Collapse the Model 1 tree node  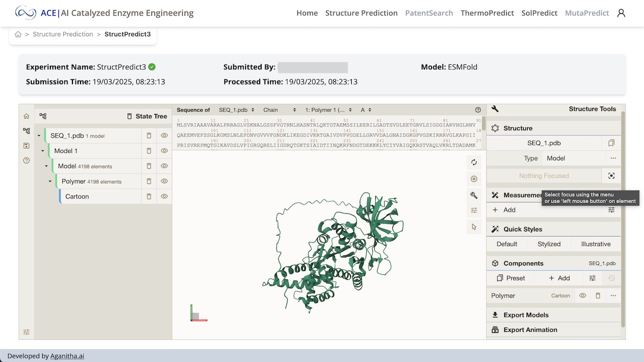pyautogui.click(x=43, y=151)
